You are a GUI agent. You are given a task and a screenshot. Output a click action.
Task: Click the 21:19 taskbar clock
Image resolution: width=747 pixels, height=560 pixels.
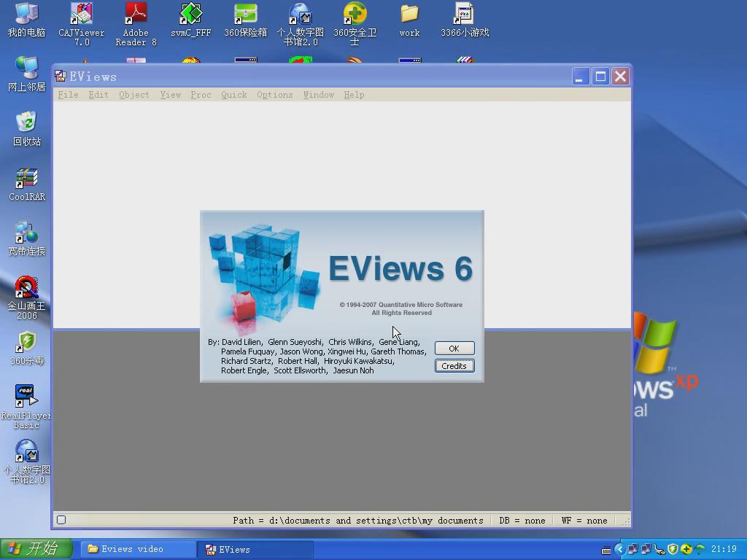coord(724,549)
